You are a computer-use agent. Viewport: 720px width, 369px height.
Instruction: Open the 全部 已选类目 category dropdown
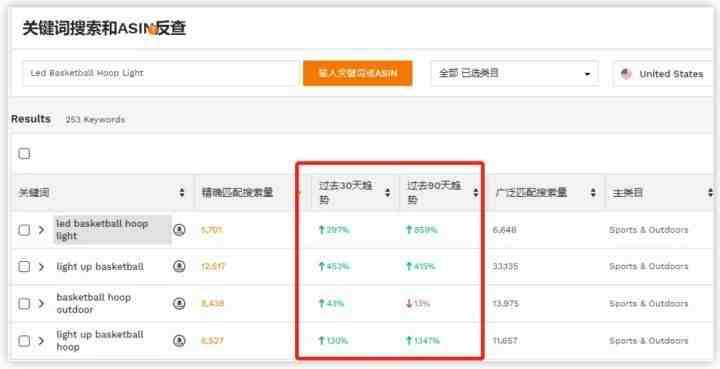pyautogui.click(x=515, y=73)
